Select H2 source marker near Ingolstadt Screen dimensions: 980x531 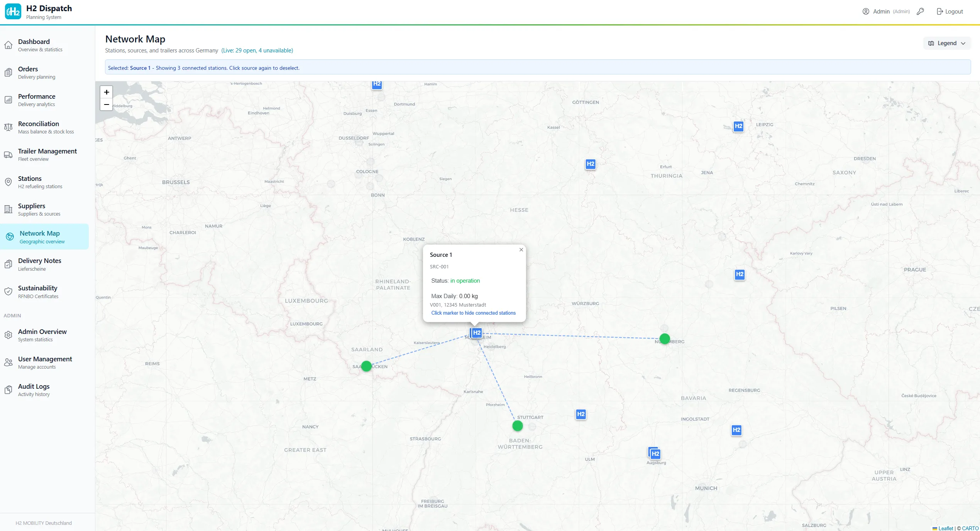(x=736, y=430)
